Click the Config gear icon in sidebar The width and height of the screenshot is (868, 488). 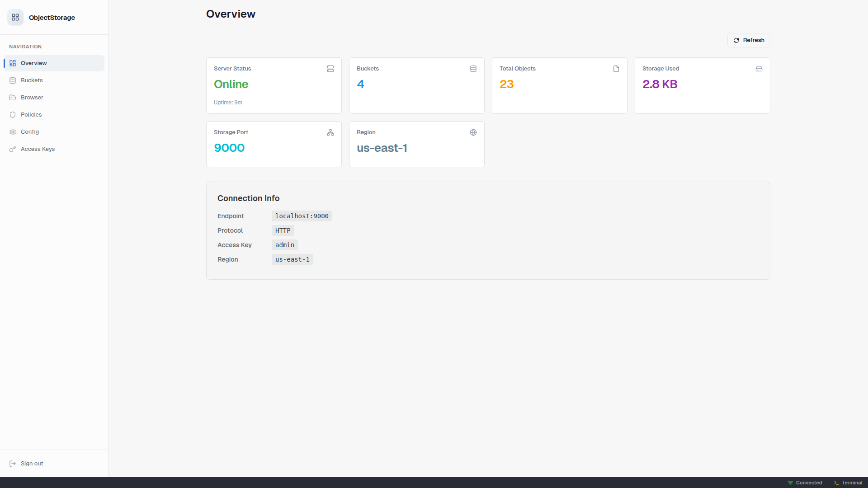coord(13,132)
